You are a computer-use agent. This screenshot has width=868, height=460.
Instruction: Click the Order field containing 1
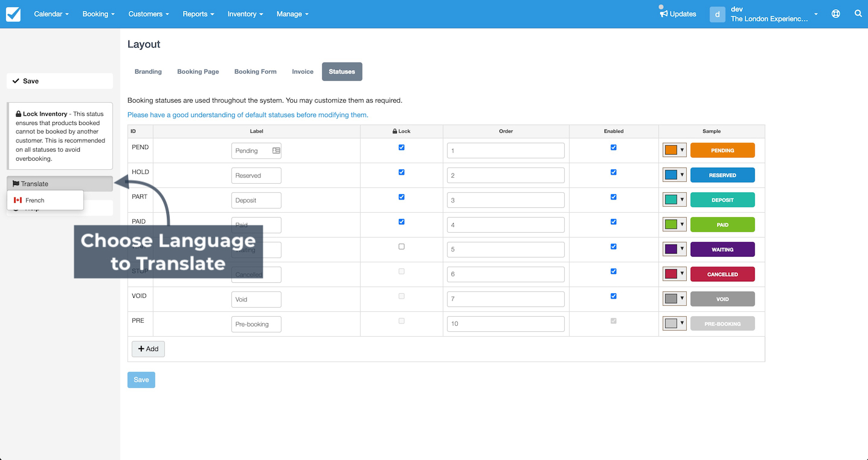pyautogui.click(x=506, y=151)
